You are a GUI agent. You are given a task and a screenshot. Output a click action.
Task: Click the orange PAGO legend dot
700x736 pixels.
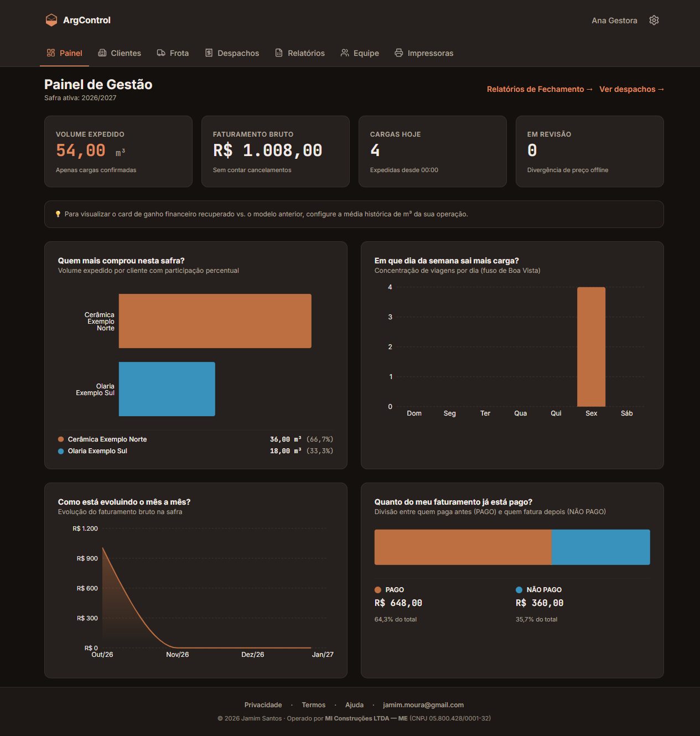coord(378,590)
